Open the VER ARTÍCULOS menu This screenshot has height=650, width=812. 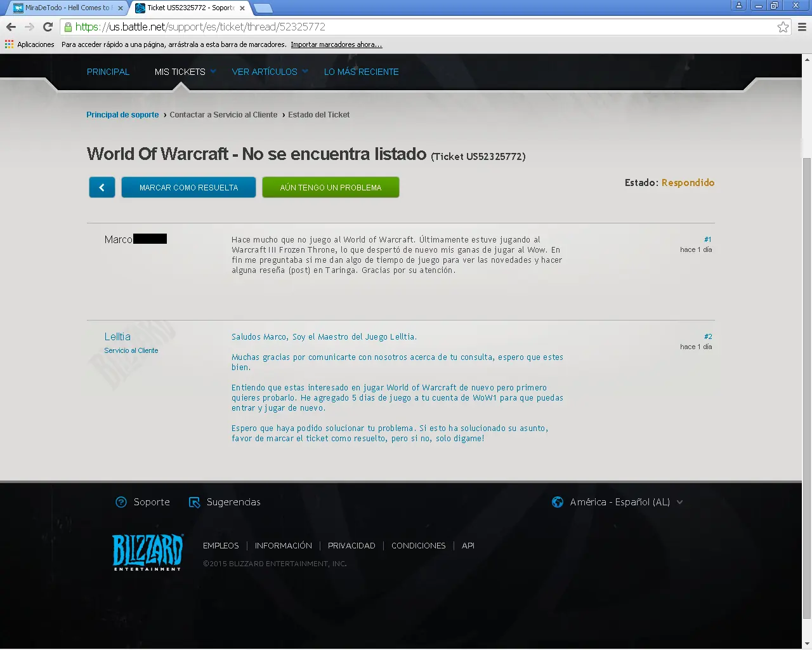[x=265, y=72]
